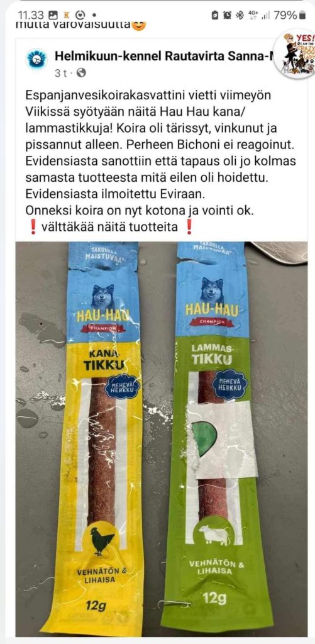Open the '3 t' post timestamp
Image resolution: width=315 pixels, height=644 pixels.
[x=61, y=73]
